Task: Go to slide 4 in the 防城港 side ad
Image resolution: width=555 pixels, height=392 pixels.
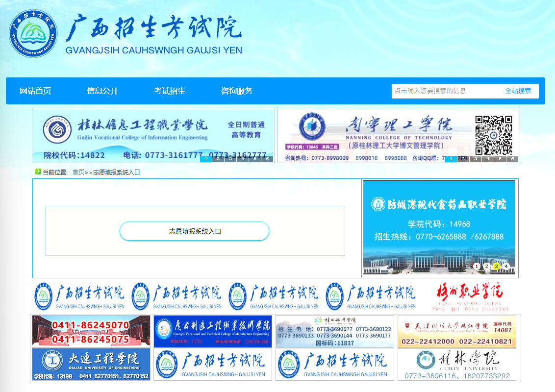Action: click(x=506, y=266)
